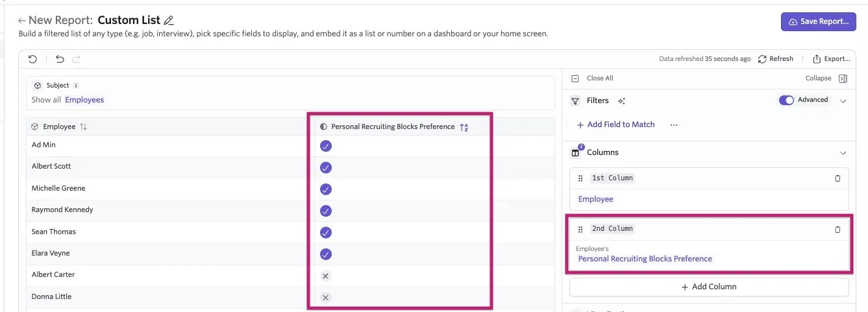Screen dimensions: 868x312
Task: Click the Employee column header
Action: [x=59, y=126]
